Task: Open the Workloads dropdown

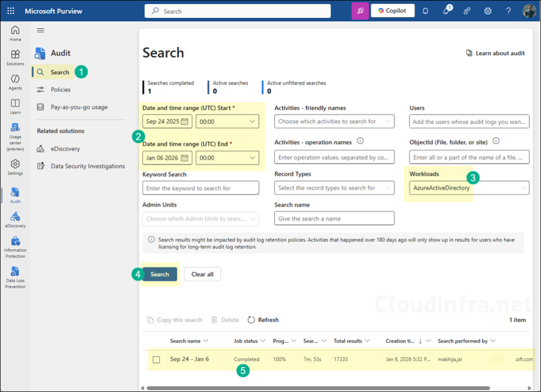Action: [469, 187]
